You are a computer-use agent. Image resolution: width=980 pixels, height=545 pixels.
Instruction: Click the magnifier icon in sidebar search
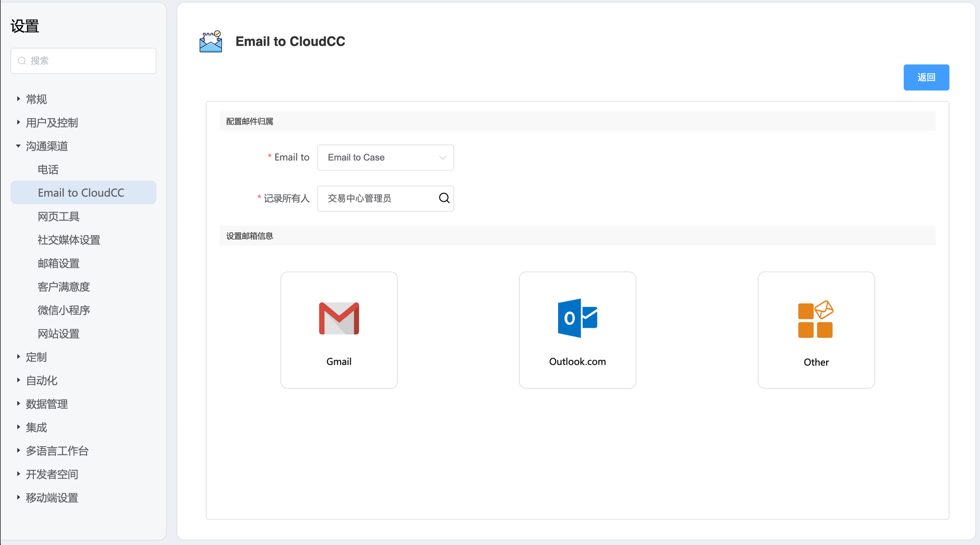click(x=22, y=61)
